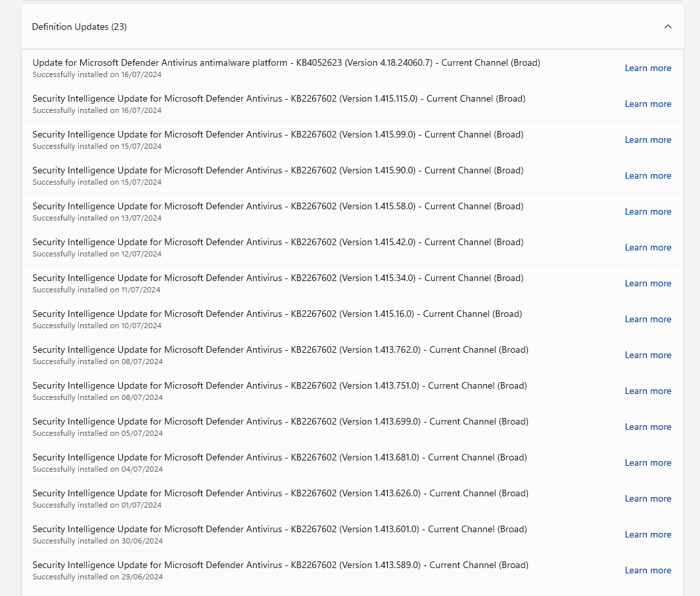Image resolution: width=700 pixels, height=596 pixels.
Task: Select the Version 1.413.589.0 update title
Action: tap(280, 565)
